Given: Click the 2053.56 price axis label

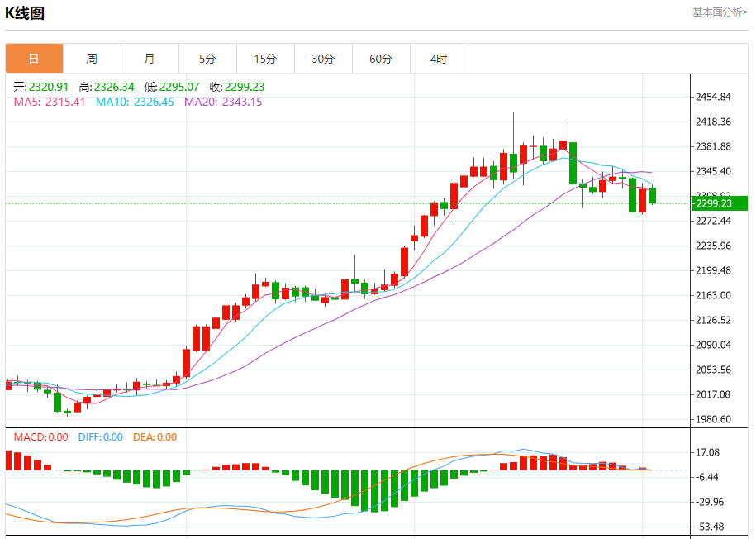Looking at the screenshot, I should coord(713,370).
